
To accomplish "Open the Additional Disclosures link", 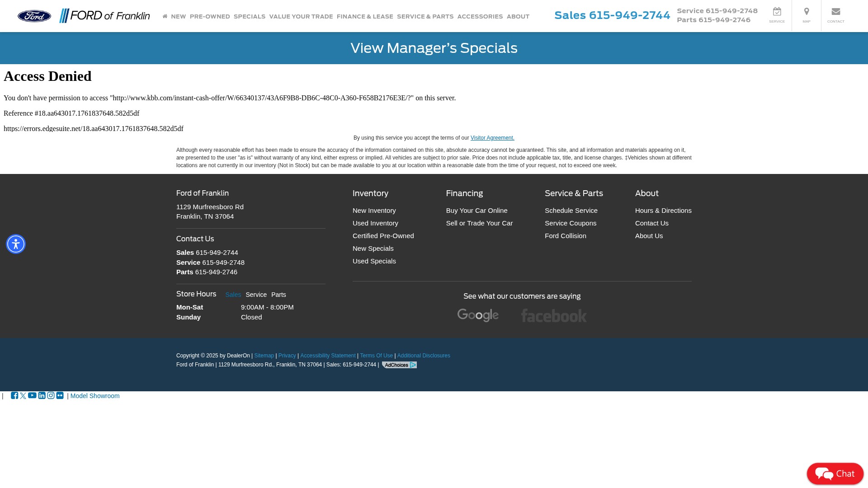I will point(424,356).
